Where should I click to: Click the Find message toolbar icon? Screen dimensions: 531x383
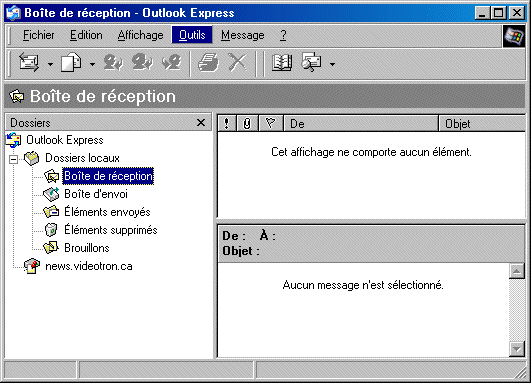tap(311, 62)
